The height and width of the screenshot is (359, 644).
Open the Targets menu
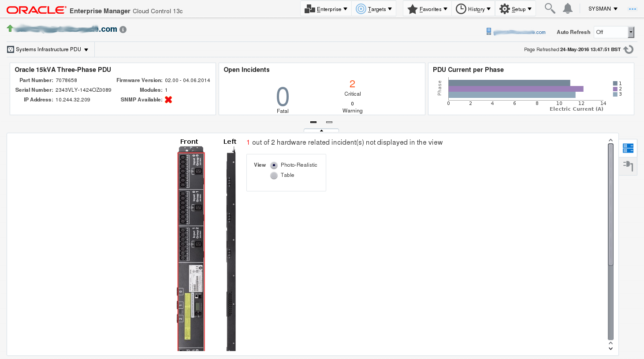[374, 9]
